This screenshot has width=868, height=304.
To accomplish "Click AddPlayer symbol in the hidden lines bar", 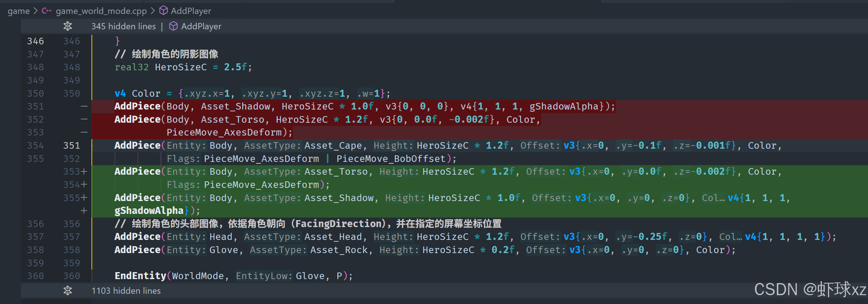I will click(x=201, y=26).
